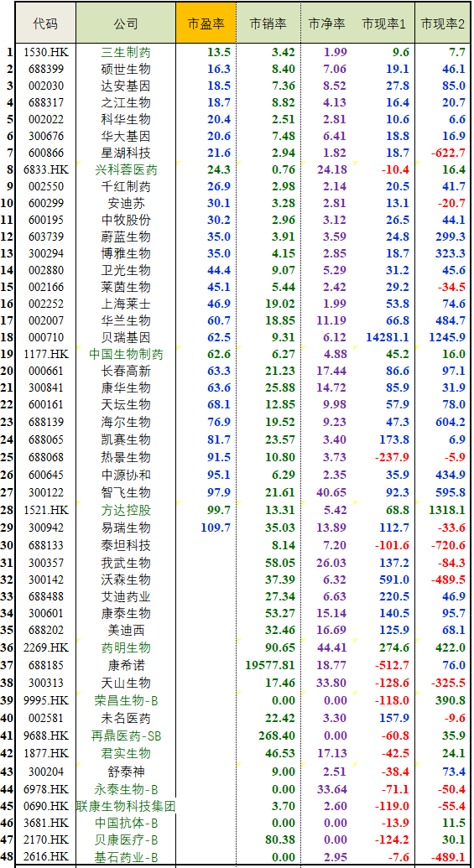474x868 pixels.
Task: Click the 市现率2 column header
Action: point(443,23)
